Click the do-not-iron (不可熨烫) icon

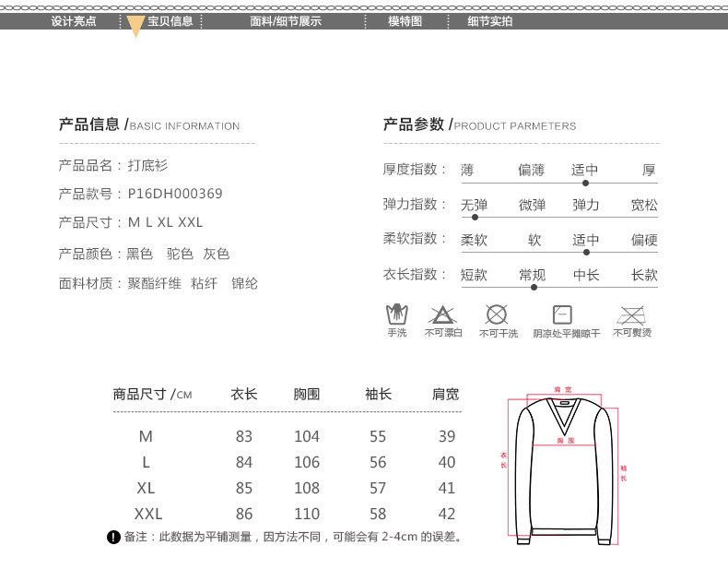631,314
